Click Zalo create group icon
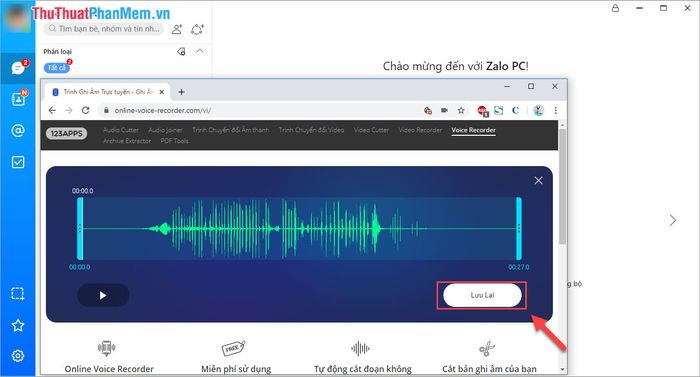 coord(197,29)
